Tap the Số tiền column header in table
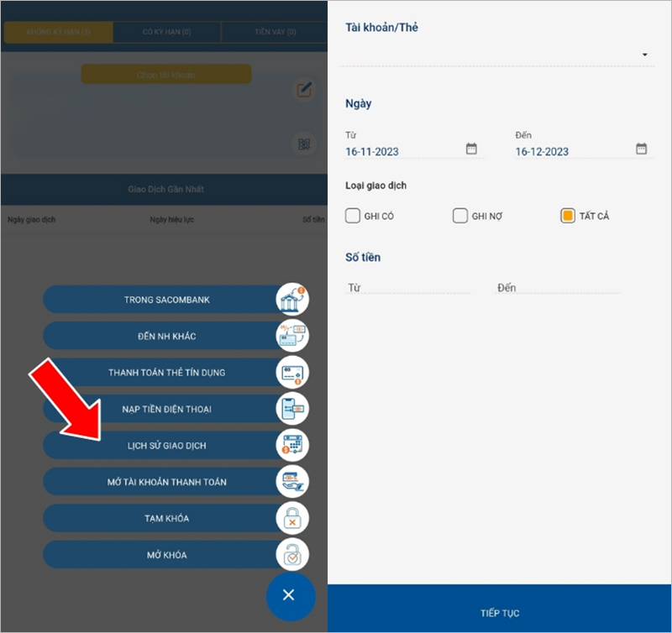 [x=313, y=219]
